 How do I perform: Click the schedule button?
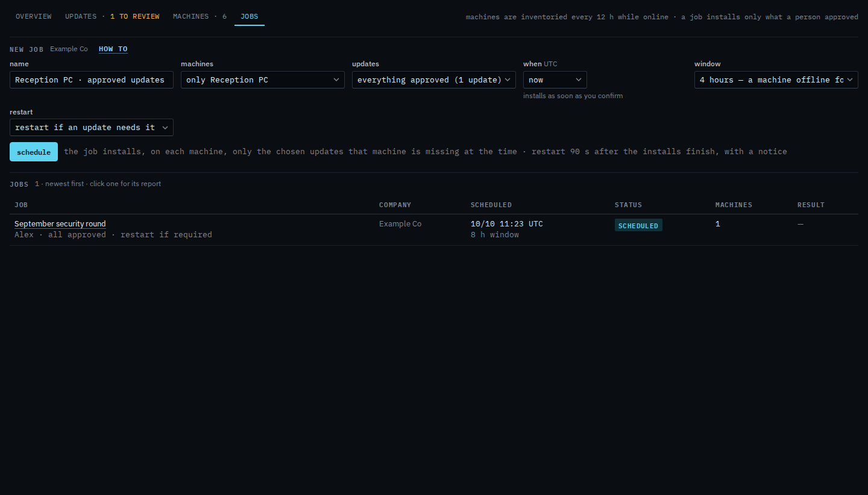[x=34, y=152]
